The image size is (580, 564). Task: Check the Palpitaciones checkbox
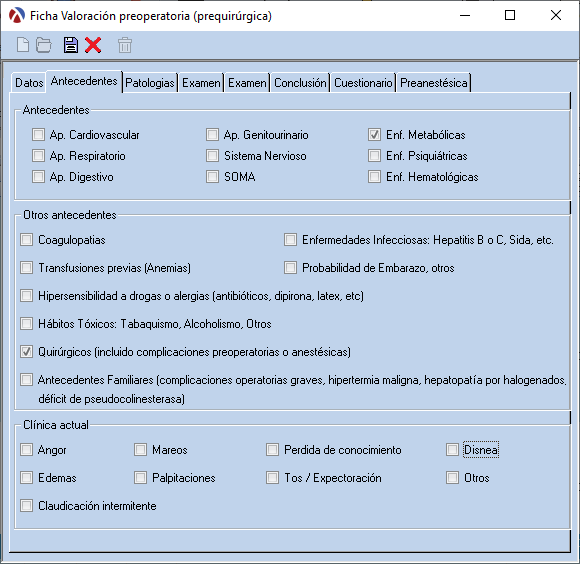[141, 478]
